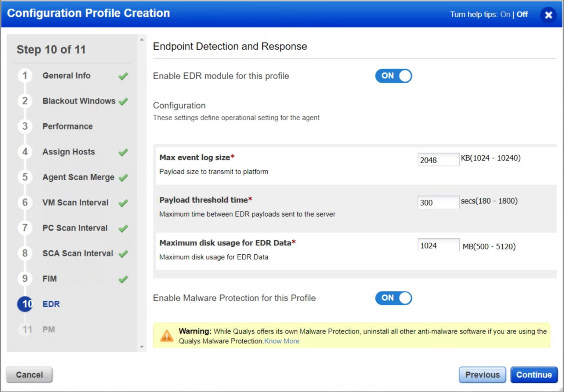
Task: Toggle the Enable Malware Protection switch
Action: pos(393,298)
